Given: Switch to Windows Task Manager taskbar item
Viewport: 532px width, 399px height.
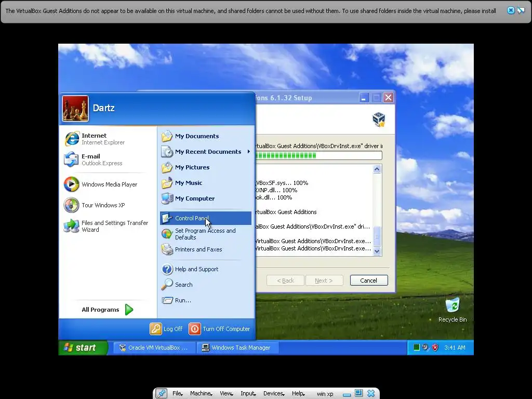Looking at the screenshot, I should coord(237,348).
